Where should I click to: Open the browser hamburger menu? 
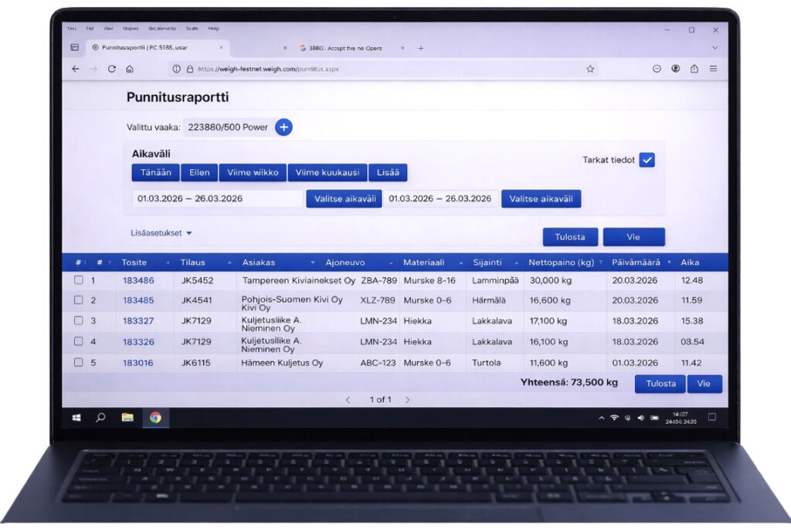tap(713, 69)
